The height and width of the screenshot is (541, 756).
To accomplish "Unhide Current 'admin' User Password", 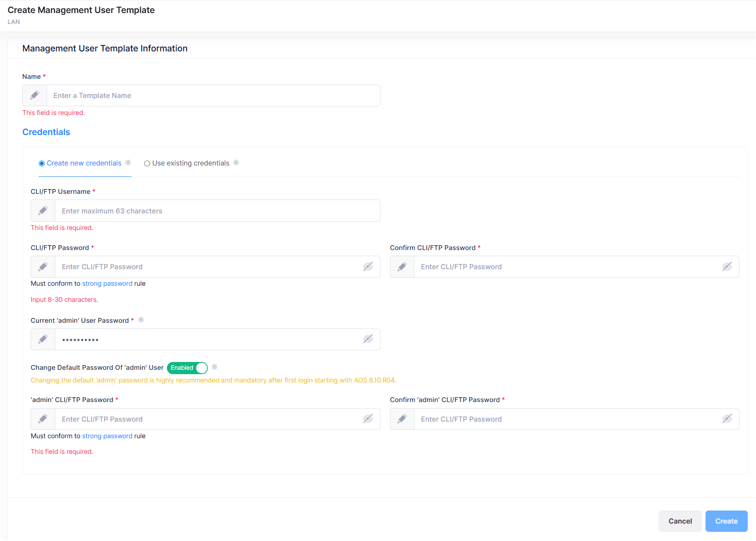I will click(368, 339).
